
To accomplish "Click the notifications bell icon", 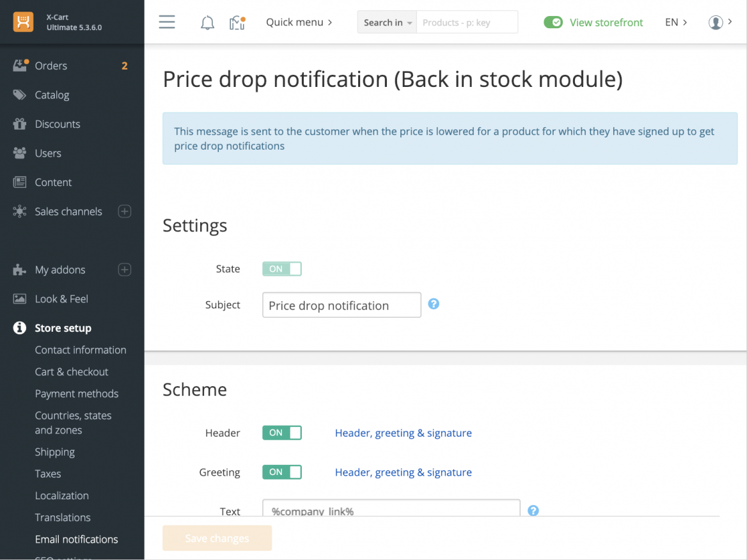I will click(x=207, y=22).
